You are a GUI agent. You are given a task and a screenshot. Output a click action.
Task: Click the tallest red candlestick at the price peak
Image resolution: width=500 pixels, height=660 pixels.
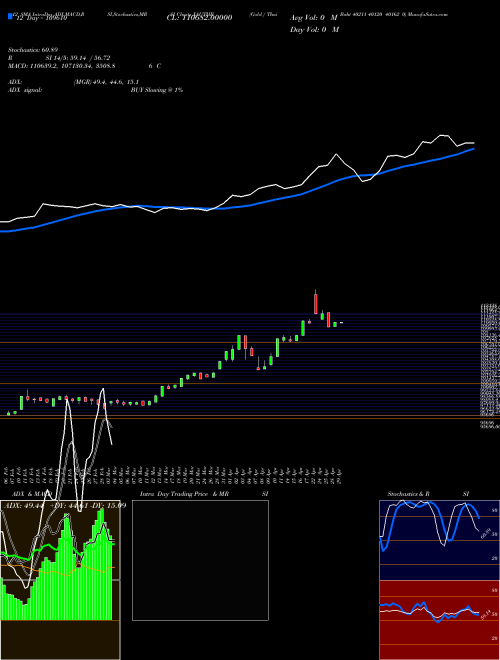click(x=316, y=302)
